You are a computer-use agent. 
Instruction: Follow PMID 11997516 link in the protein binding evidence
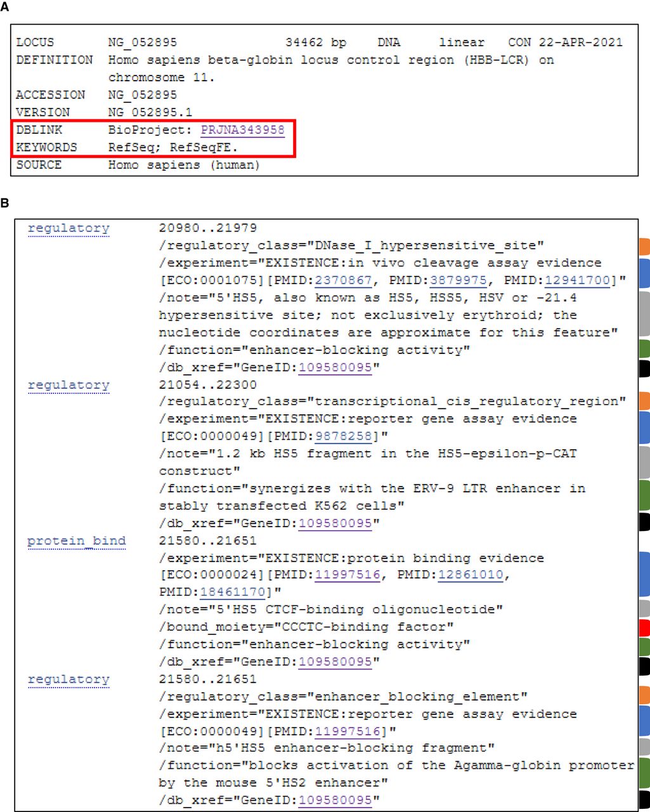348,575
